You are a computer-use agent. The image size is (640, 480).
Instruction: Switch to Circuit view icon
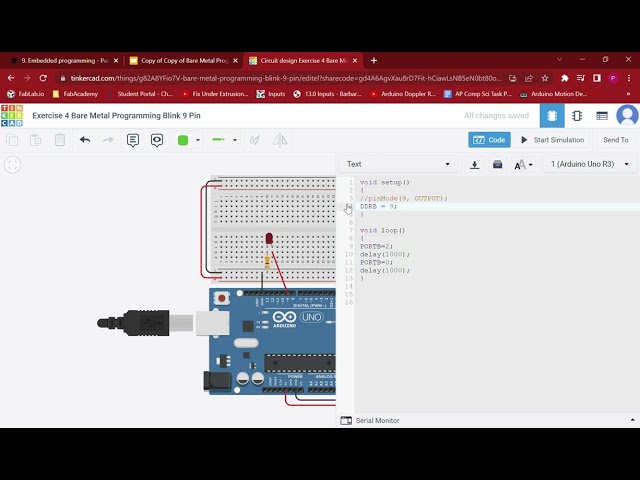click(552, 116)
